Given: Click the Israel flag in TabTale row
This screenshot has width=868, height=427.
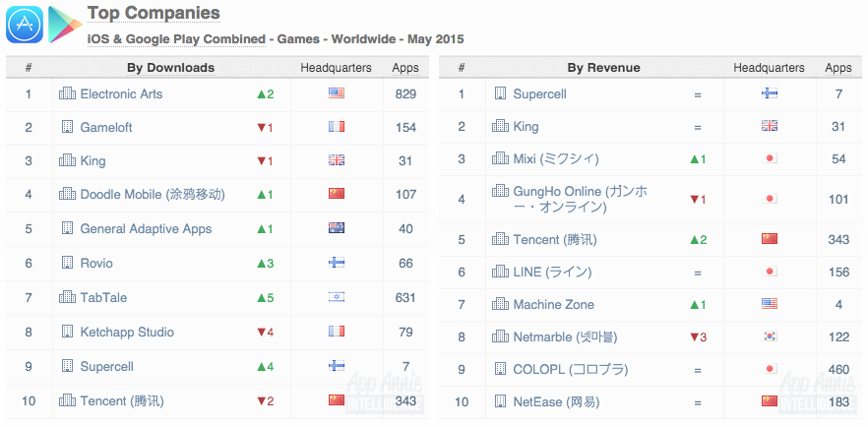Looking at the screenshot, I should (x=336, y=297).
